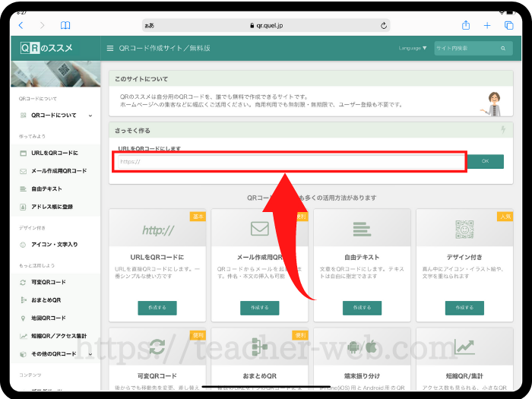The image size is (532, 399).
Task: Click the text lines icon on the 自由テキスト card
Action: point(362,229)
